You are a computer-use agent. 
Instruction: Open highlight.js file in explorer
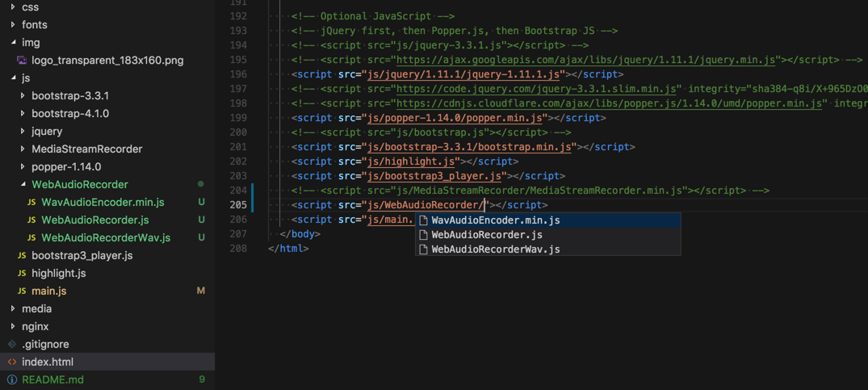(59, 273)
